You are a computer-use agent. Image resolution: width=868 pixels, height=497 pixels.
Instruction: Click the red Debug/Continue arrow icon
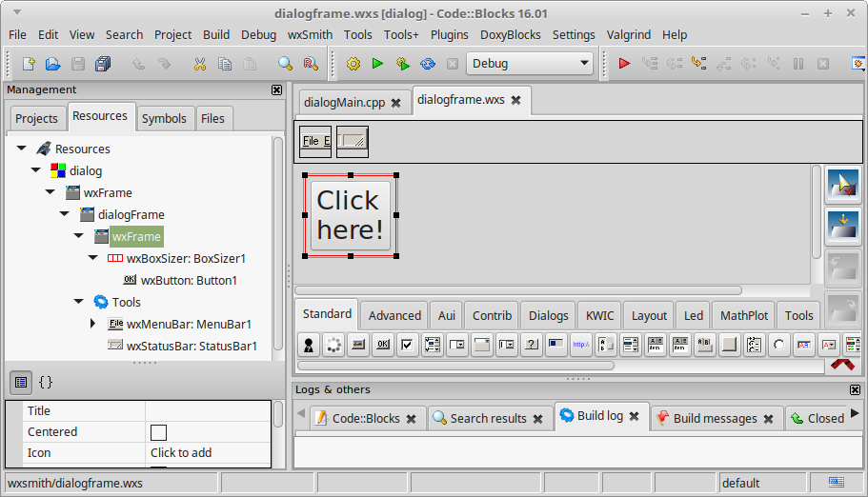pyautogui.click(x=624, y=64)
